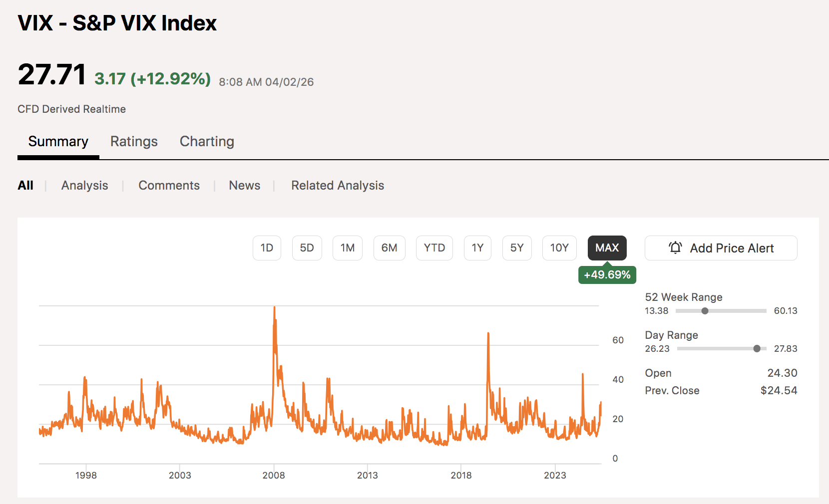Set chart range to 1D
Image resolution: width=829 pixels, height=504 pixels.
267,248
